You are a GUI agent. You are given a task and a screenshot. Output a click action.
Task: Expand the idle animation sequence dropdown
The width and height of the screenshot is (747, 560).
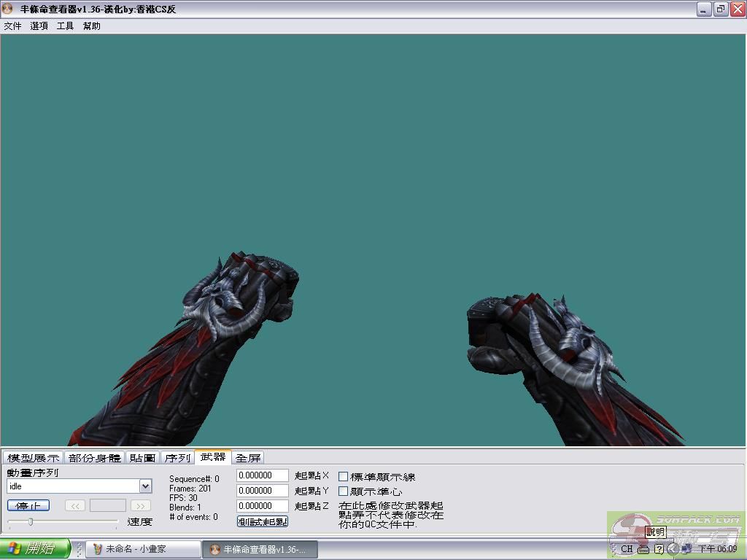145,486
